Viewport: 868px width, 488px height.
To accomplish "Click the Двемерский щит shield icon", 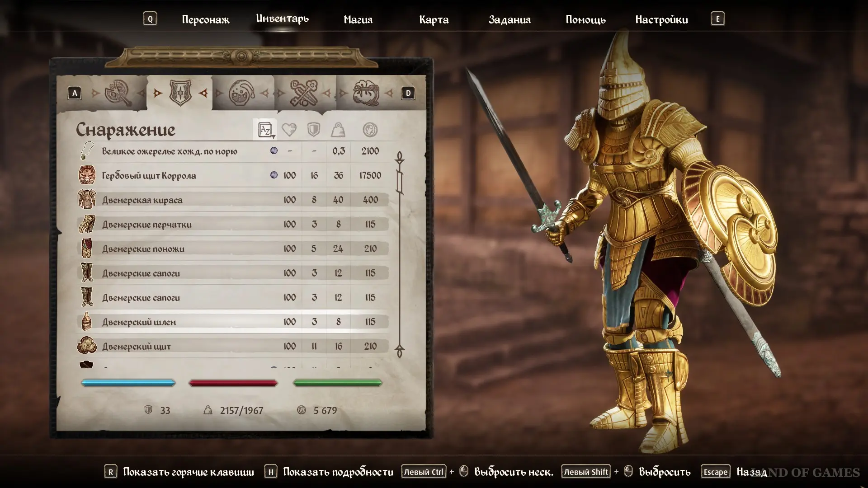I will (87, 346).
